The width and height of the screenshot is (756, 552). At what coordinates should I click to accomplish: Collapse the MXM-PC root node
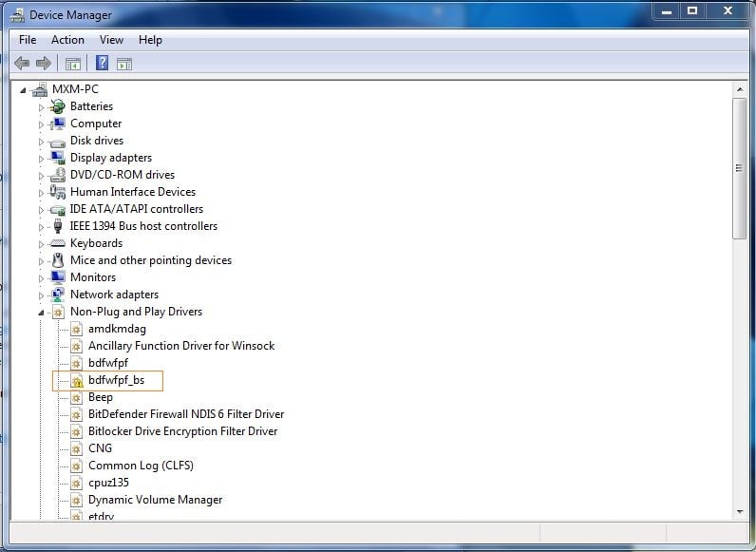pos(23,89)
